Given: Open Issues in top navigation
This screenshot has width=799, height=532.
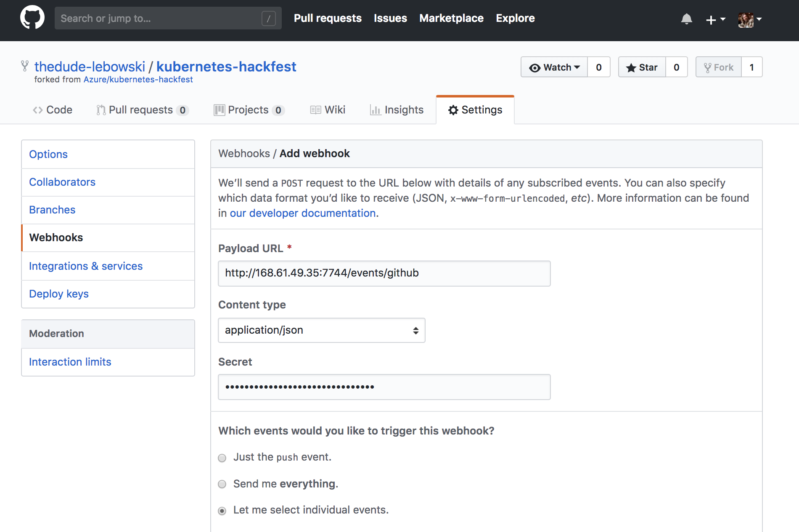Looking at the screenshot, I should point(390,18).
